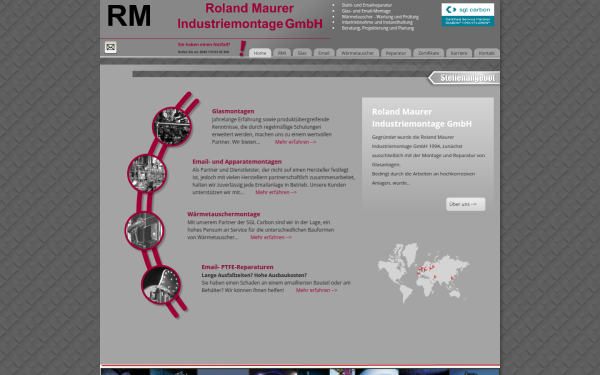Click the Roland Maurer Industriemontage GmbH title
The height and width of the screenshot is (375, 600).
click(x=249, y=16)
